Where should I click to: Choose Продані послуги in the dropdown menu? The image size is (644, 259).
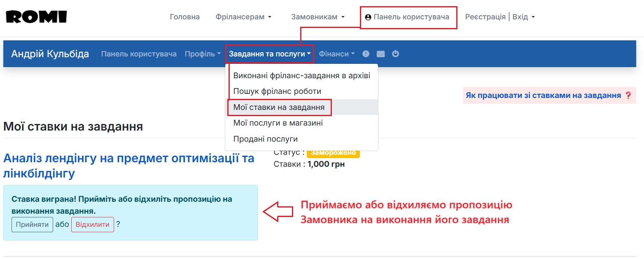265,139
